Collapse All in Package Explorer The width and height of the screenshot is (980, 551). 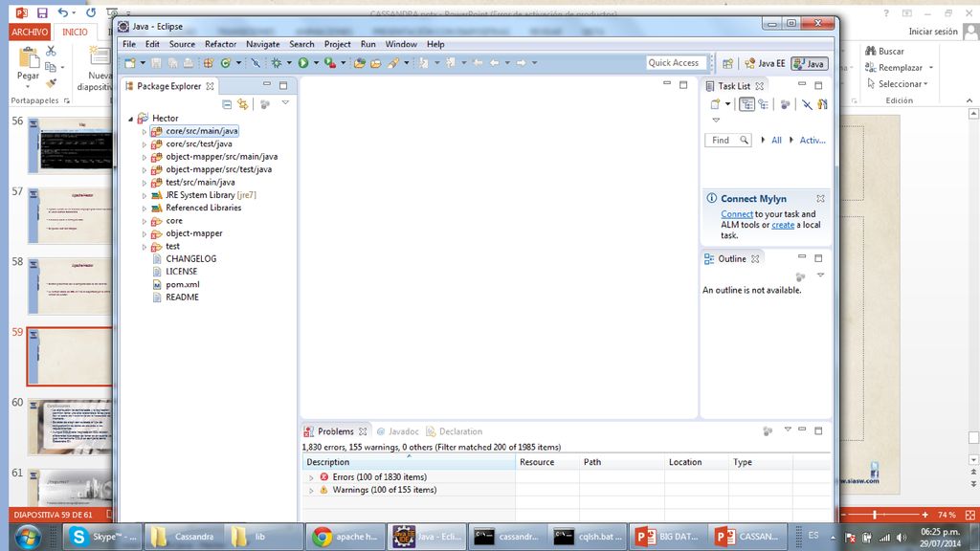(x=227, y=104)
